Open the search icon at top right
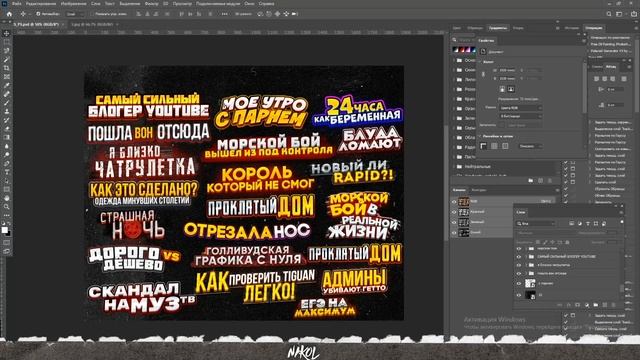 (x=609, y=14)
